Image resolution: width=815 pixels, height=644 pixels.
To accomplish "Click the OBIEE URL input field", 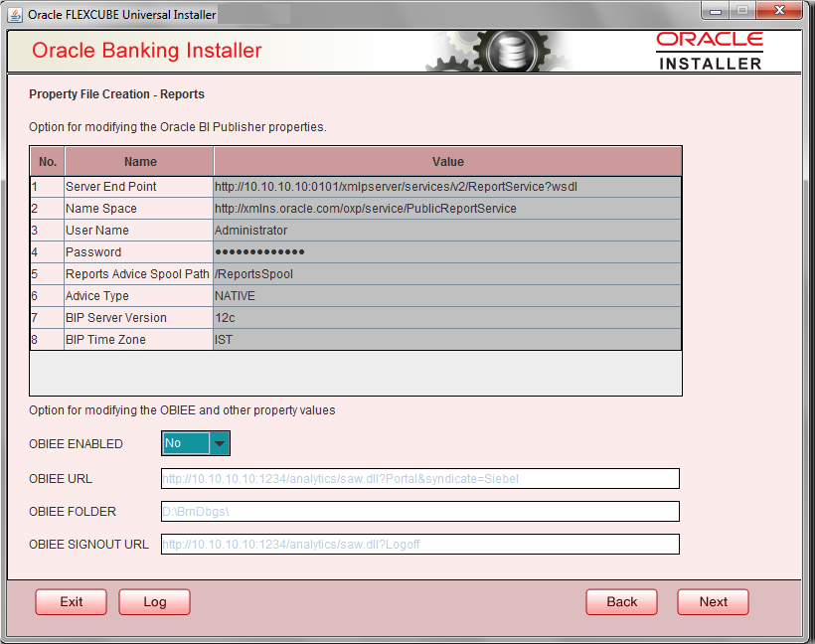I will click(x=420, y=479).
